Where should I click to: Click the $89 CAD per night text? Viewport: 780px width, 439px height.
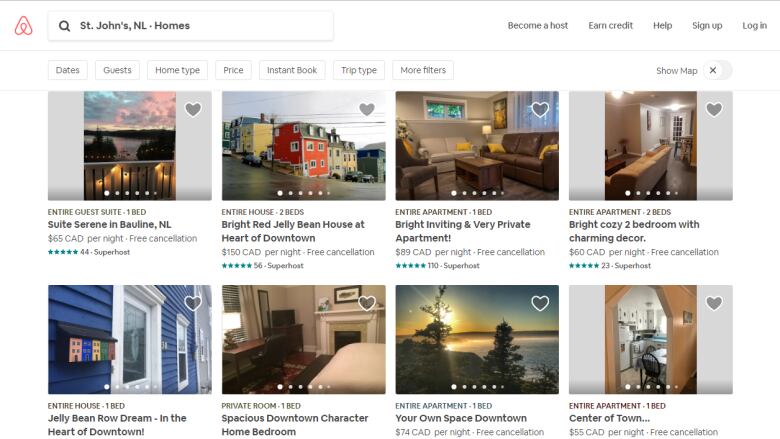tap(433, 252)
